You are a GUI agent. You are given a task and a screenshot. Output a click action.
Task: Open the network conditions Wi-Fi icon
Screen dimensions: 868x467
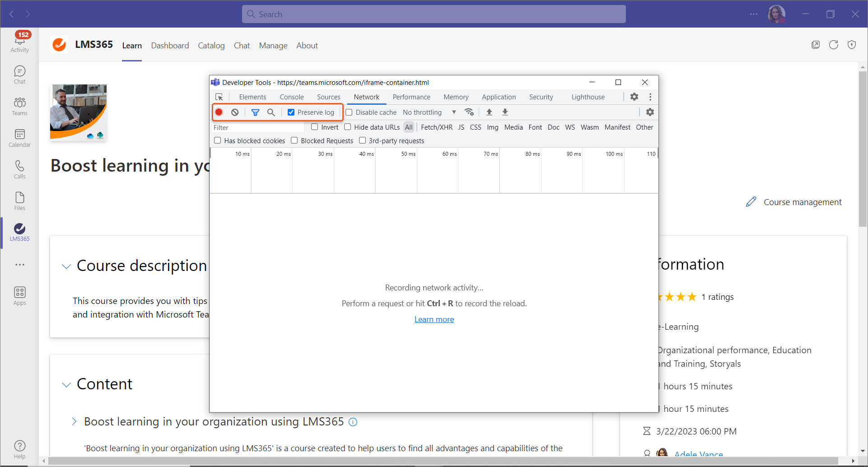coord(469,112)
